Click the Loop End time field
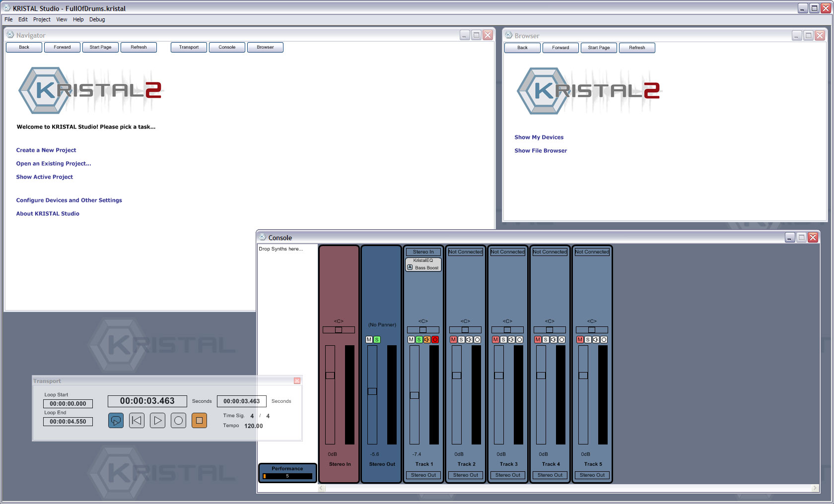834x504 pixels. click(68, 422)
